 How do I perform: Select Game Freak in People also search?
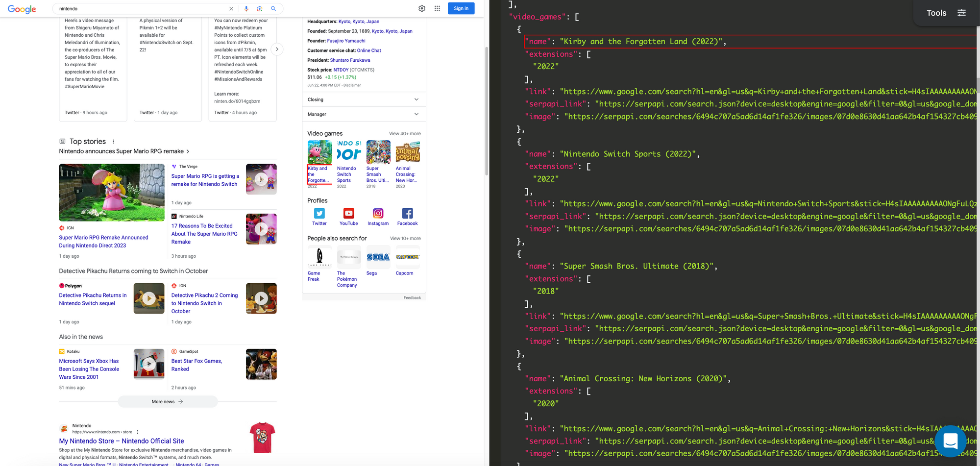[319, 257]
